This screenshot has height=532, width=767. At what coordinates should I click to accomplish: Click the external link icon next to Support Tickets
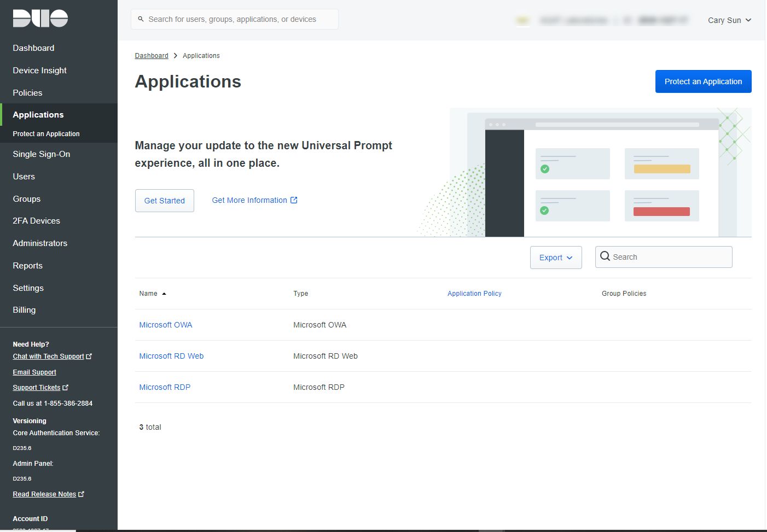pyautogui.click(x=66, y=387)
